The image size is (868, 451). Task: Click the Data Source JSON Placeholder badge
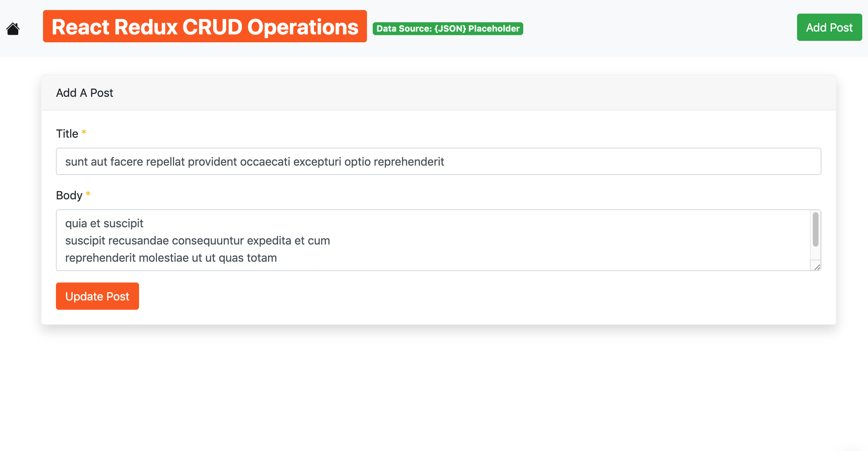click(x=448, y=29)
